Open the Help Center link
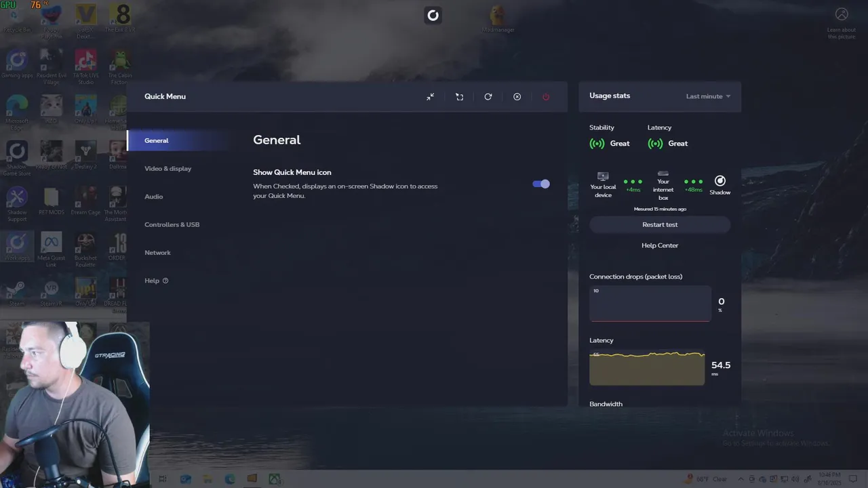Image resolution: width=868 pixels, height=488 pixels. 660,245
